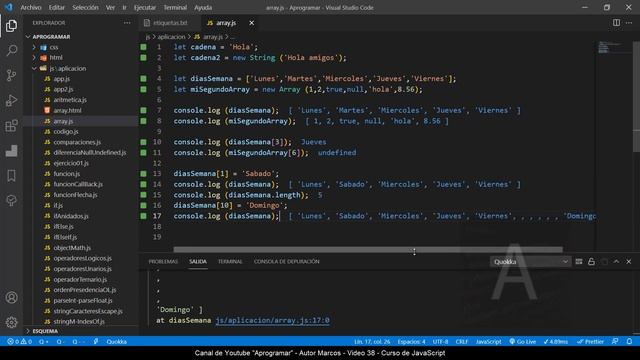Click Espacios: 4 indentation selector
Image resolution: width=640 pixels, height=360 pixels.
(x=411, y=342)
